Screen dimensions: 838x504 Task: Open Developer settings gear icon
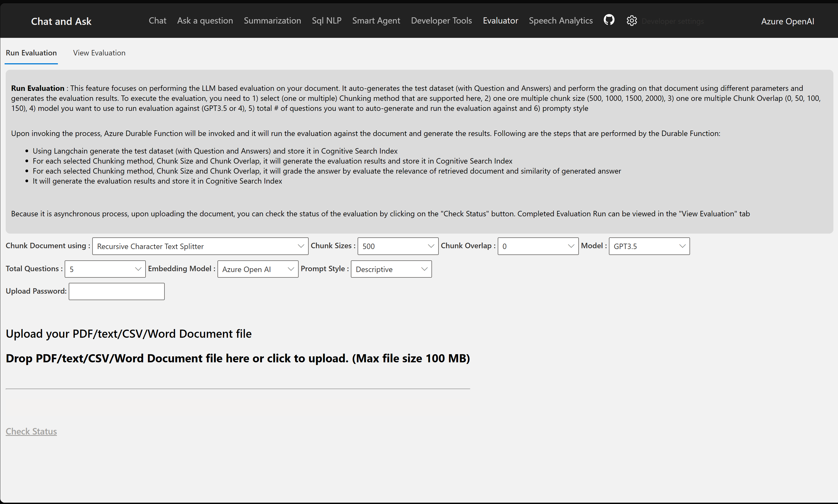pyautogui.click(x=631, y=21)
